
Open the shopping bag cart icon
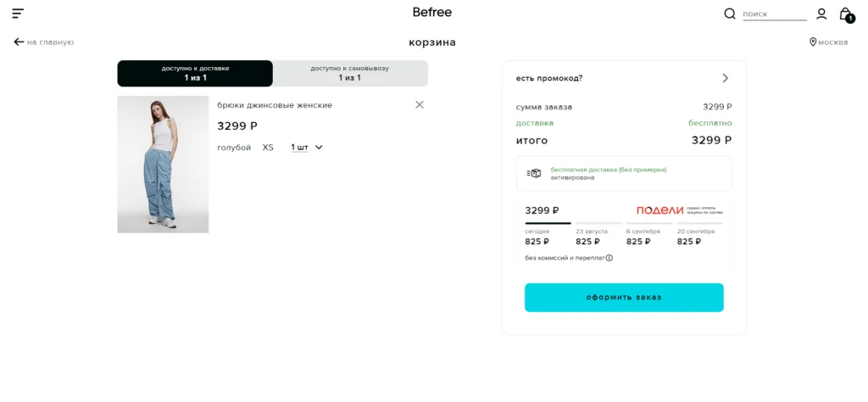tap(845, 14)
